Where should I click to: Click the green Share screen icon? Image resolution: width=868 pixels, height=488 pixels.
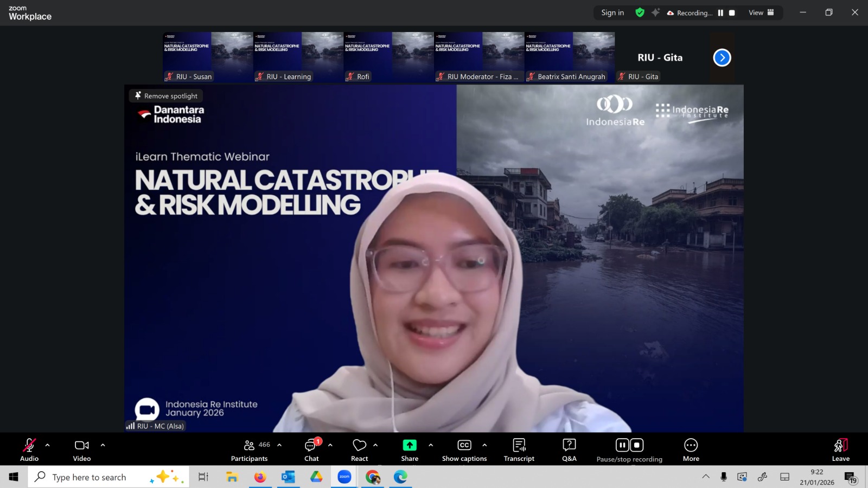pyautogui.click(x=410, y=445)
